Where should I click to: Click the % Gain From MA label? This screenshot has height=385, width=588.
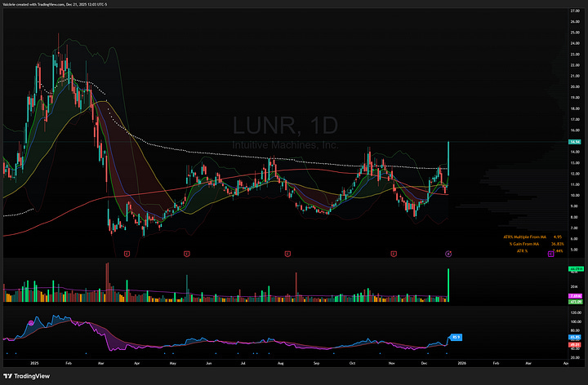(x=523, y=244)
